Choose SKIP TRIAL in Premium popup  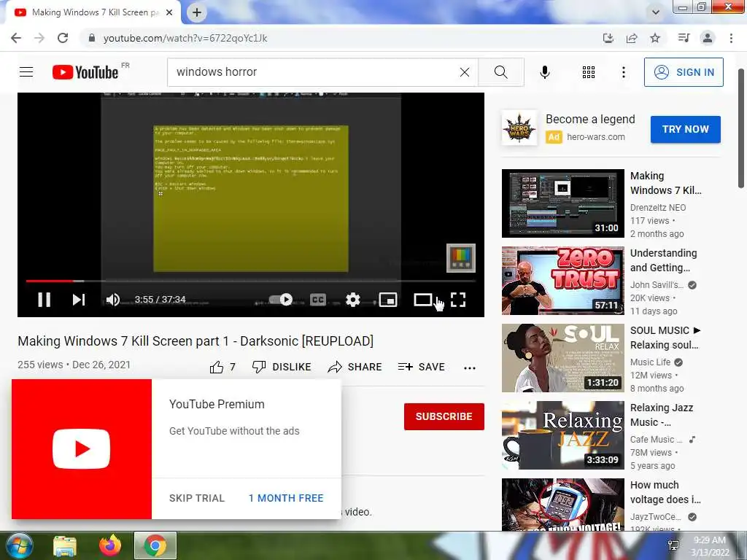[197, 498]
